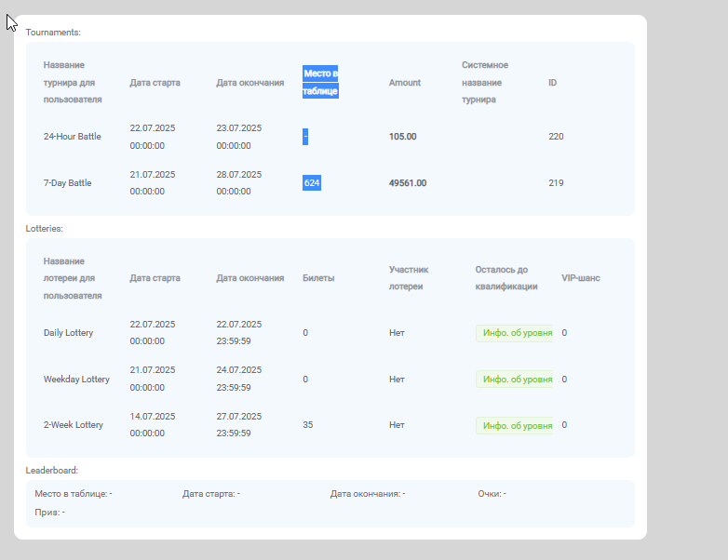Click the leaderboard 'Дата старта: -' field
Viewport: 728px width, 560px height.
[211, 494]
